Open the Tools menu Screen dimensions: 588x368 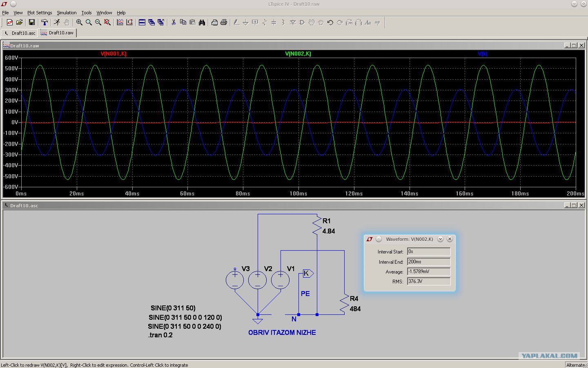pyautogui.click(x=87, y=13)
